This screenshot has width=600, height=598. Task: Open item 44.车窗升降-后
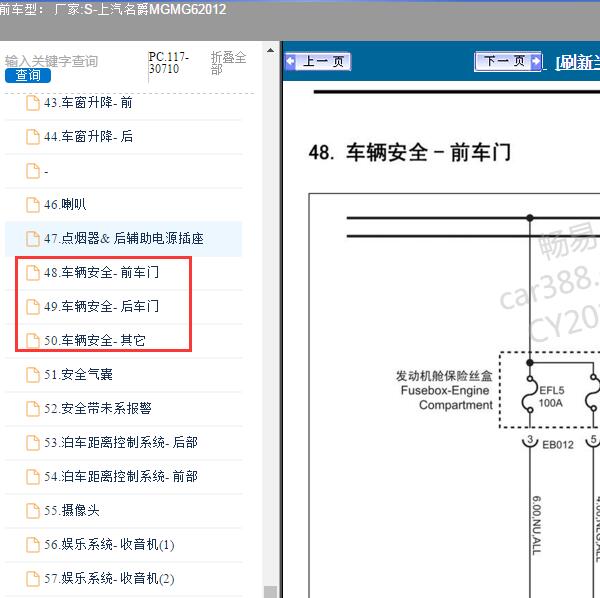[88, 137]
